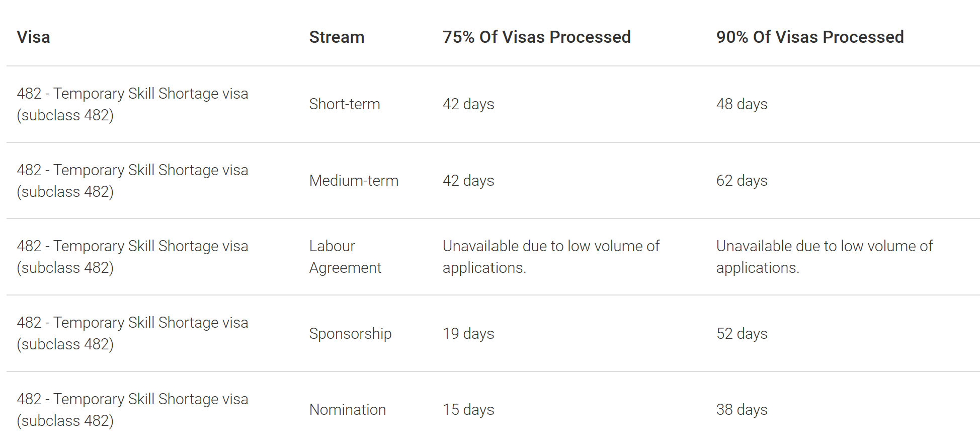Click the "Medium-term" stream cell

click(x=354, y=181)
